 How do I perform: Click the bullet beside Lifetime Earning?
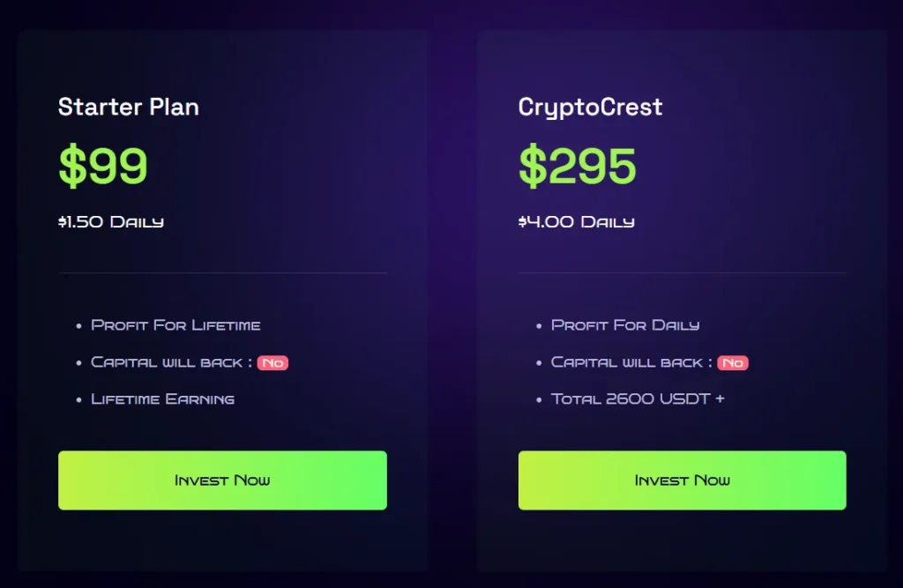(79, 400)
